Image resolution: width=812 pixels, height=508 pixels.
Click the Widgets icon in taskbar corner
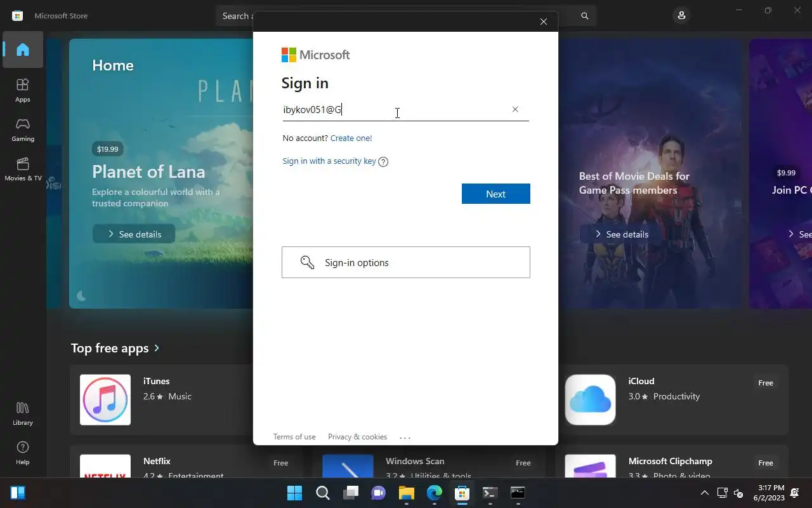(x=18, y=493)
